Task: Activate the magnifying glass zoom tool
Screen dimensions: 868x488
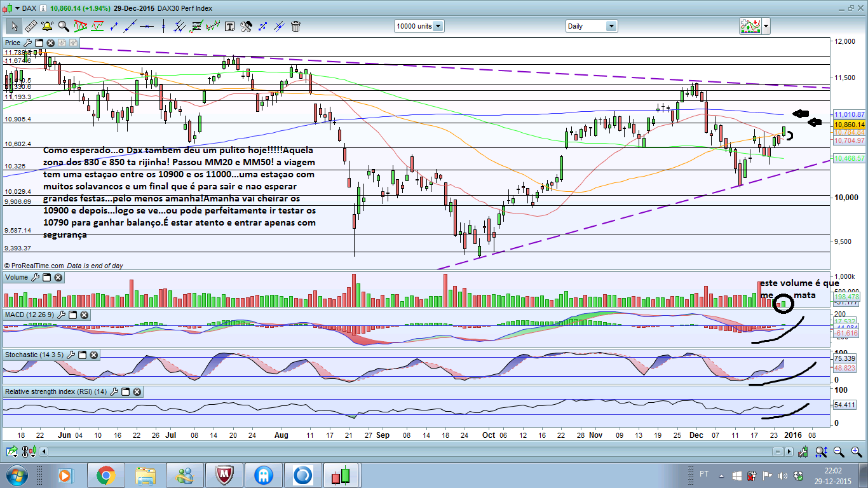Action: (x=64, y=26)
